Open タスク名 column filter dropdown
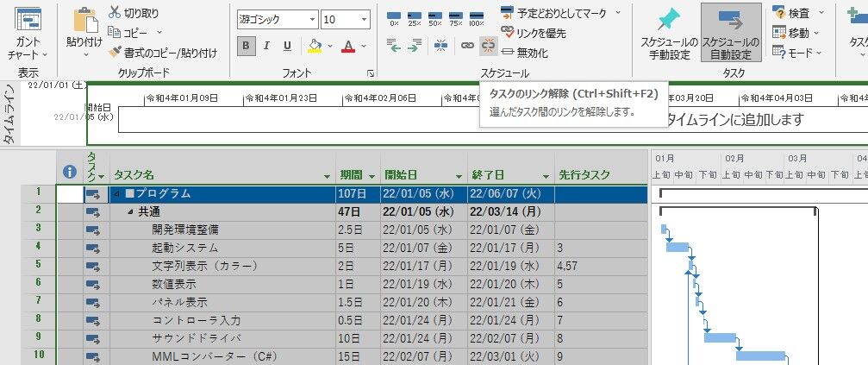 [328, 176]
